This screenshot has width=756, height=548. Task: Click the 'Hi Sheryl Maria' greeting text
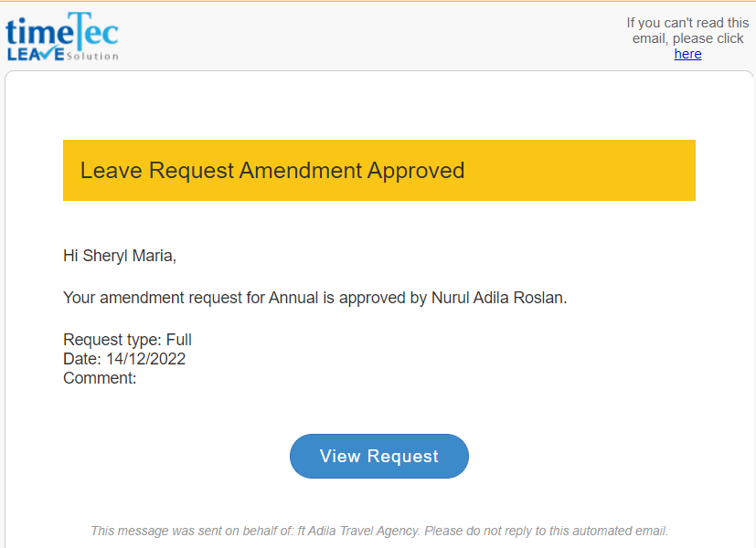120,256
